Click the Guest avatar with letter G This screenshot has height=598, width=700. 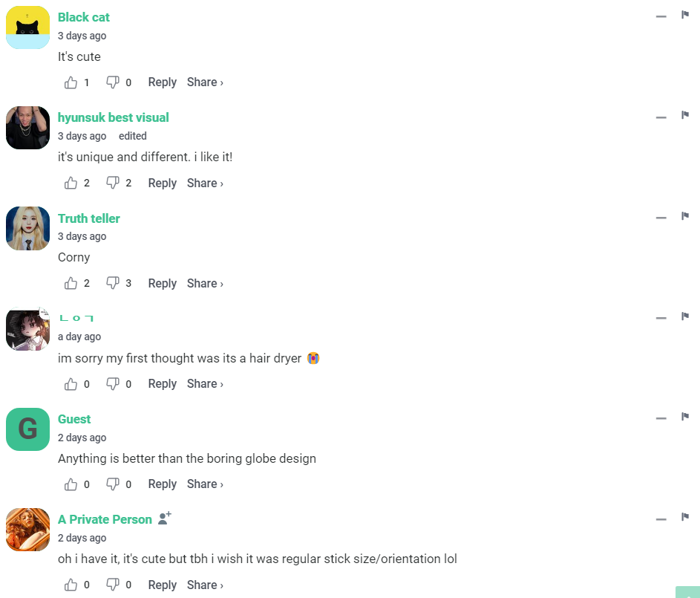coord(27,429)
